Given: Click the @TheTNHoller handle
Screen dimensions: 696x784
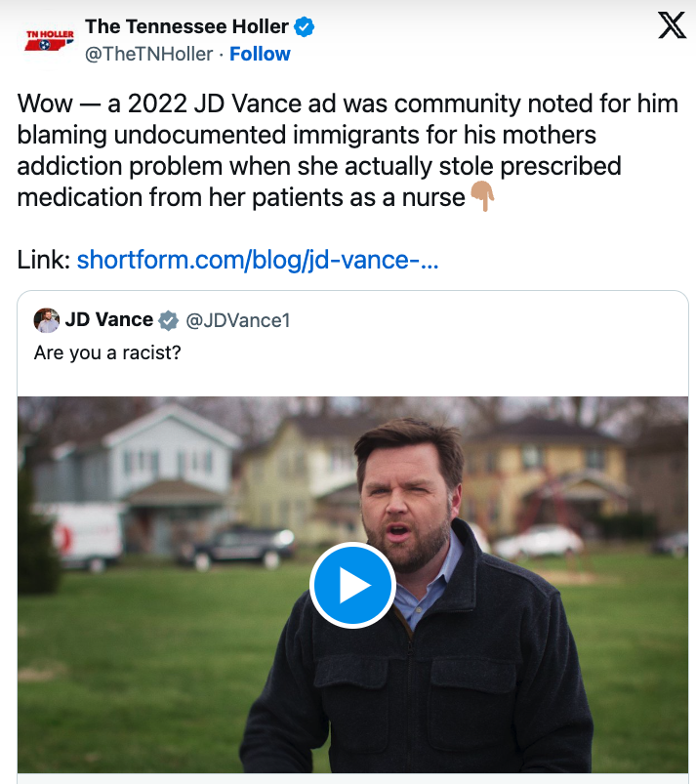Looking at the screenshot, I should pyautogui.click(x=149, y=54).
